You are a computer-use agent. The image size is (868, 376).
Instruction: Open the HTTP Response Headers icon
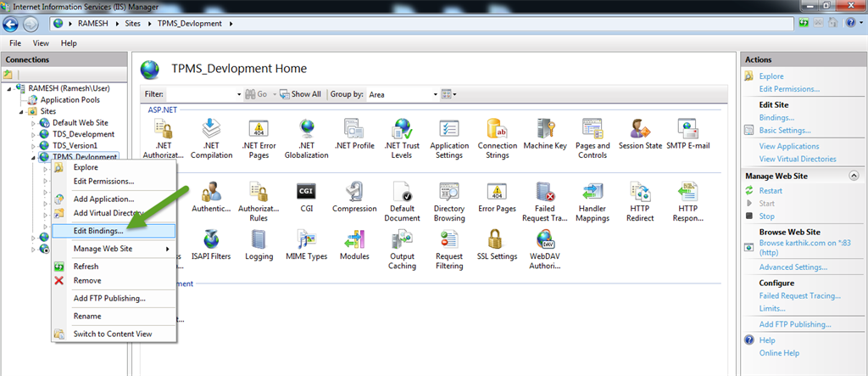pos(687,202)
